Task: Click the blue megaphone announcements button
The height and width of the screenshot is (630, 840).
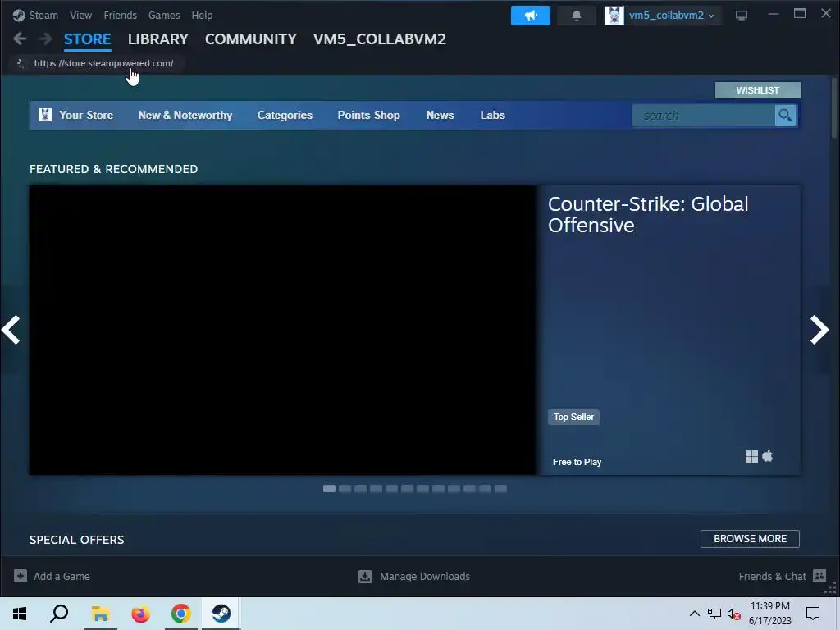Action: [531, 16]
